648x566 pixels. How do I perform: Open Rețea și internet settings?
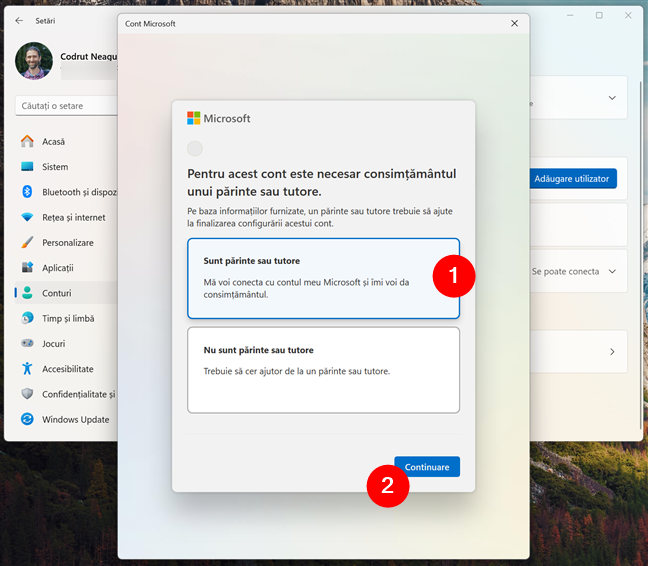click(66, 217)
